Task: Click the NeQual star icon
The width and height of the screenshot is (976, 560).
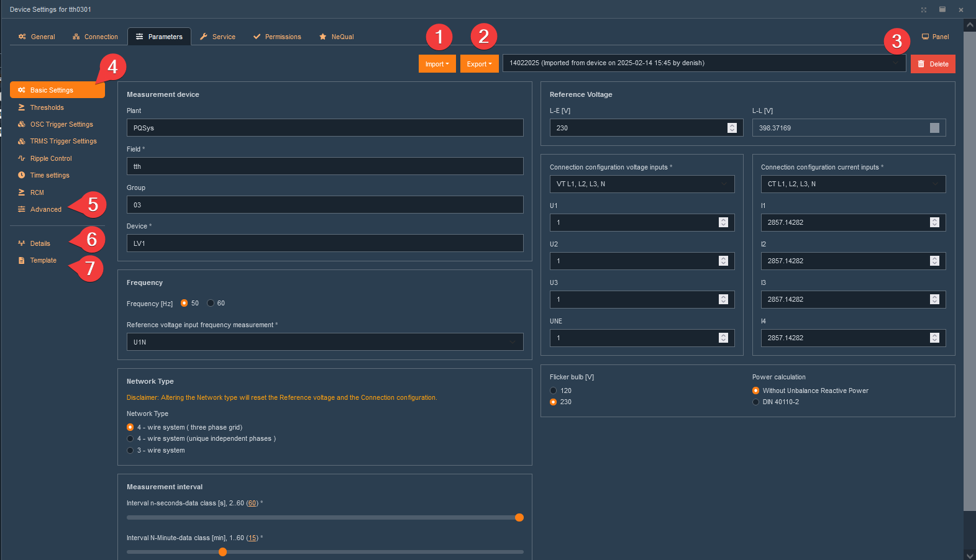Action: coord(322,37)
